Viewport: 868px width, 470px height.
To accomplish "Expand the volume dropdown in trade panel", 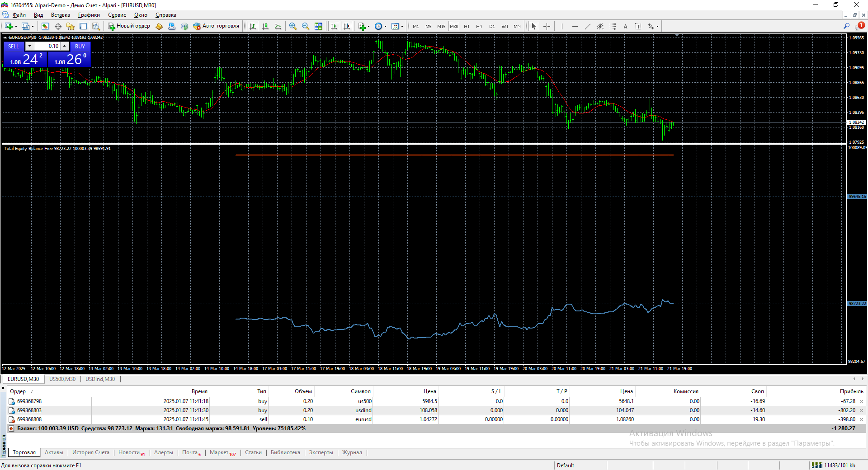I will tap(29, 46).
